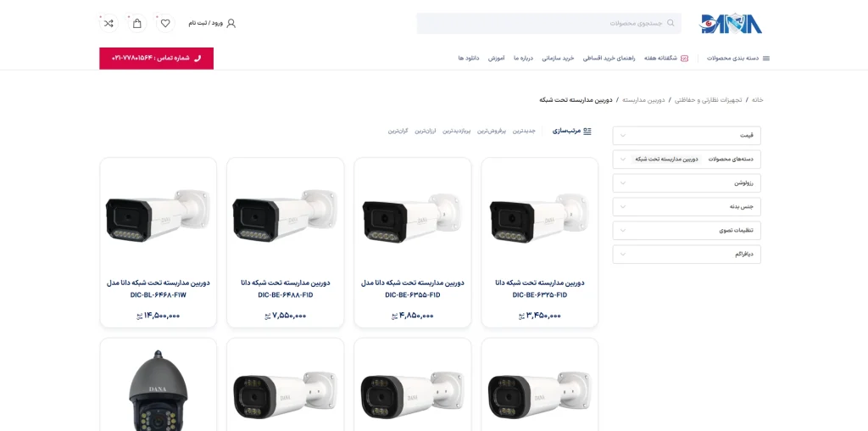868x431 pixels.
Task: Click the red شماره تماس phone button
Action: coord(156,59)
